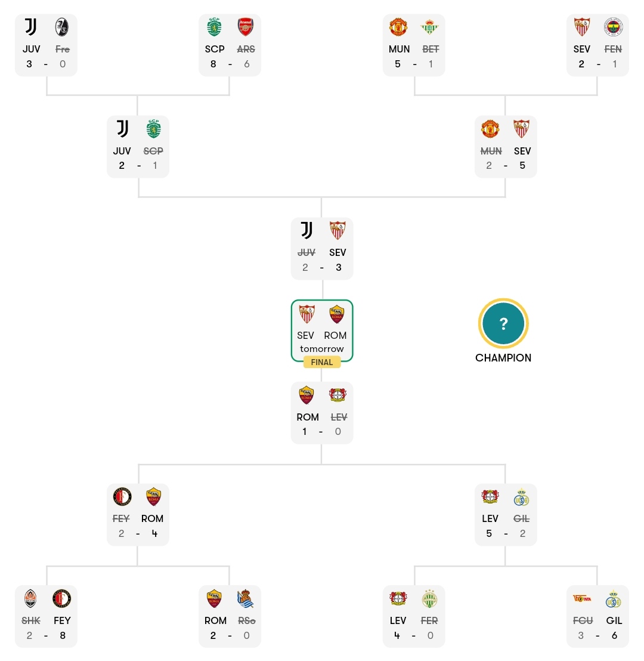Click the Fenerbahce crest in SEV vs FEN match

[613, 27]
